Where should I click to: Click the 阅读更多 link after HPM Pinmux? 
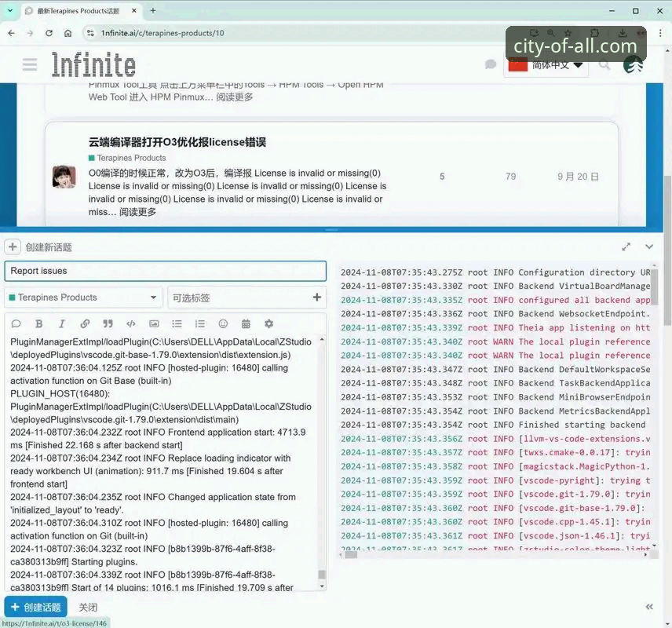235,97
